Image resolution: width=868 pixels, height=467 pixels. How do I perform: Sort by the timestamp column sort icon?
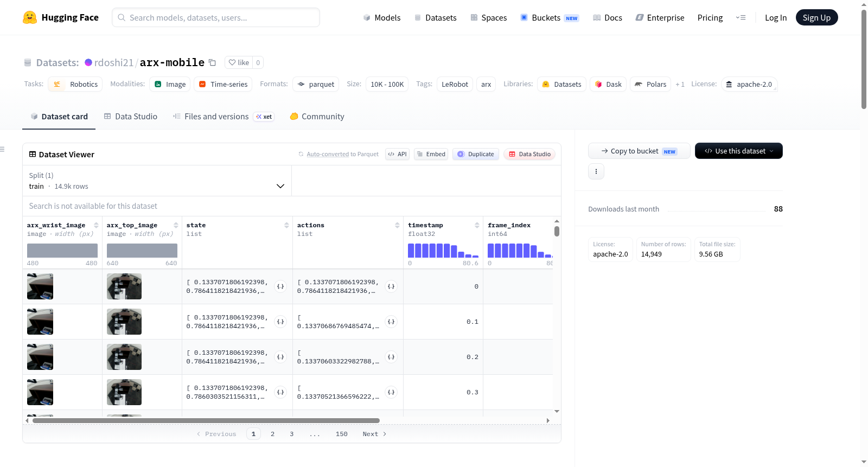[477, 225]
